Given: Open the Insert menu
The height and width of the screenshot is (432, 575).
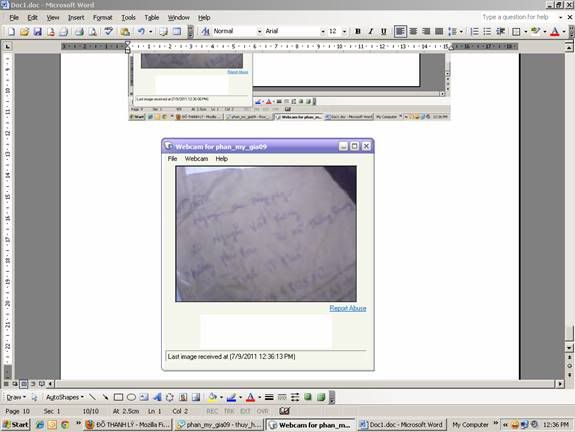Looking at the screenshot, I should [x=76, y=18].
